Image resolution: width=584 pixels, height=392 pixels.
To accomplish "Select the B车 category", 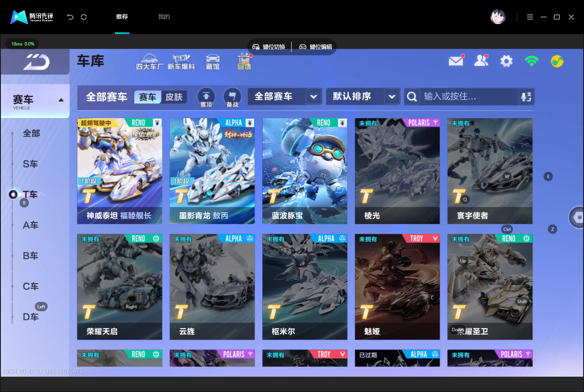I will (30, 256).
